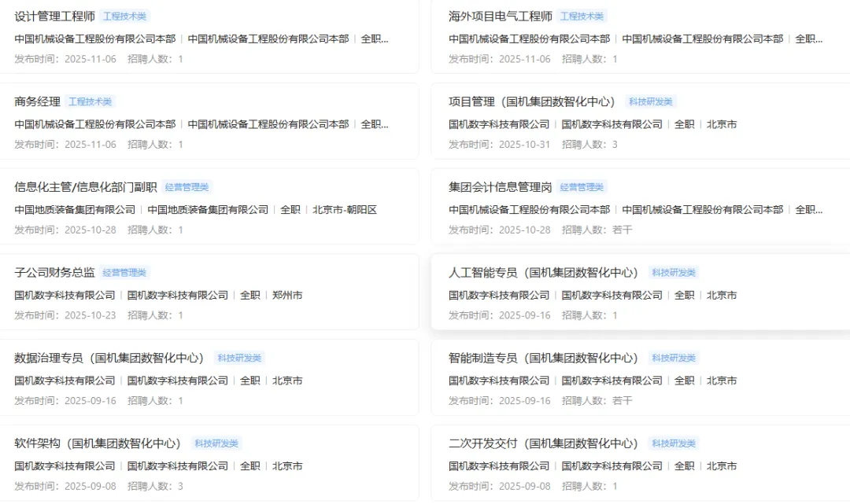
Task: Open 智能制造专员（国机集团数智化中心） job listing
Action: point(543,358)
